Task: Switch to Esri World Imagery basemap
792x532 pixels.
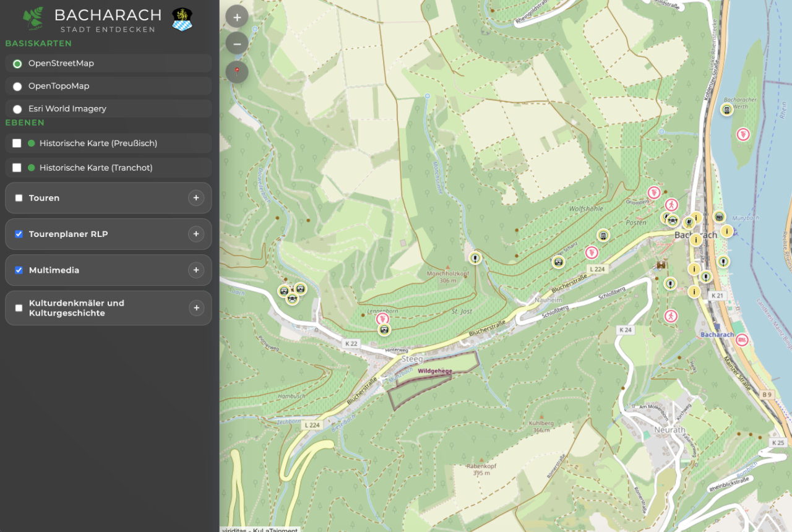Action: point(17,108)
